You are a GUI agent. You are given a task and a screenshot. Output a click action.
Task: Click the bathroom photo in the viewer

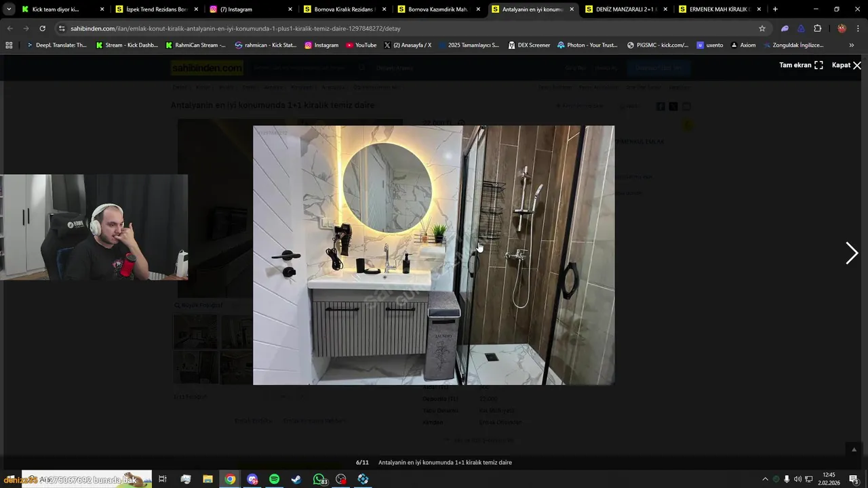(x=434, y=255)
